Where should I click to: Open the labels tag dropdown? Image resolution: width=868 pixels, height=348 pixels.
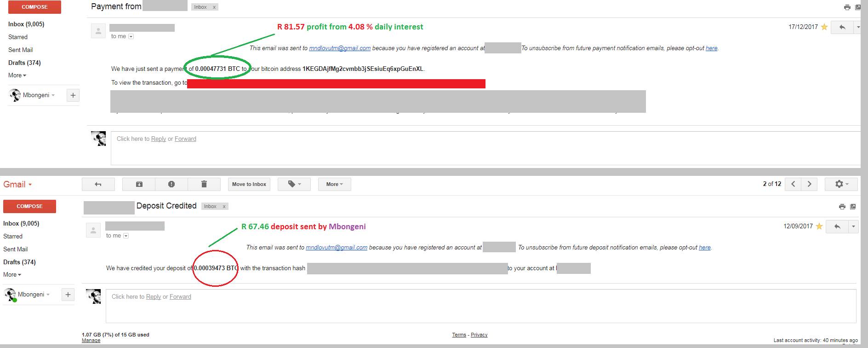[x=294, y=184]
